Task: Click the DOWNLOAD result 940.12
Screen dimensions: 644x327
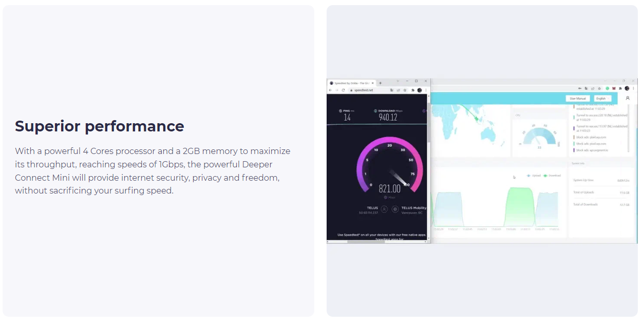Action: pos(388,117)
